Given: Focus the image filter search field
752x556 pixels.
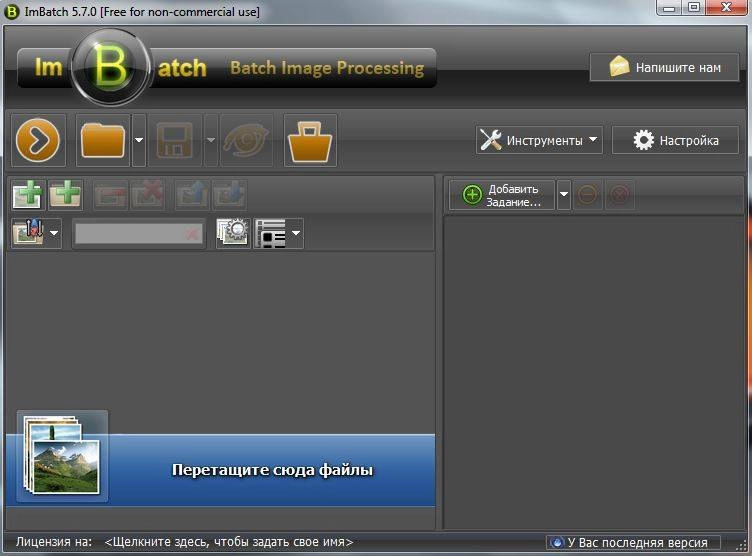Looking at the screenshot, I should 139,234.
